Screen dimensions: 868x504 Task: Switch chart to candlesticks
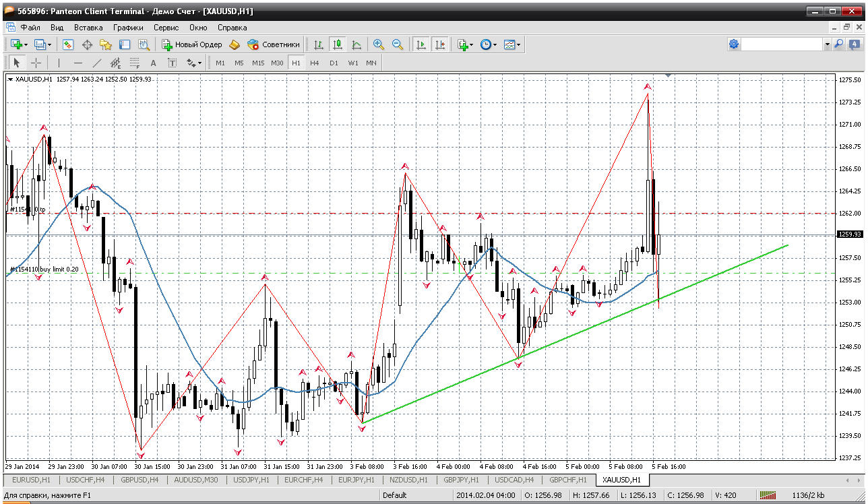point(338,44)
